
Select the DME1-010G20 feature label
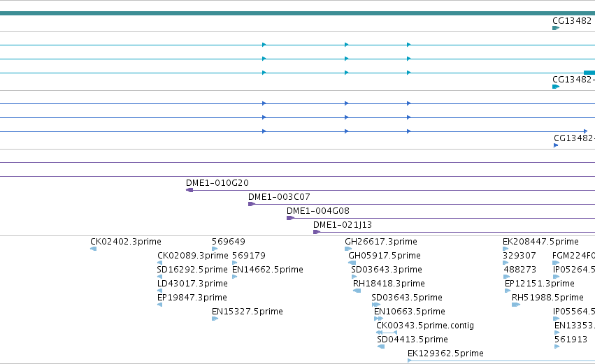pos(217,183)
